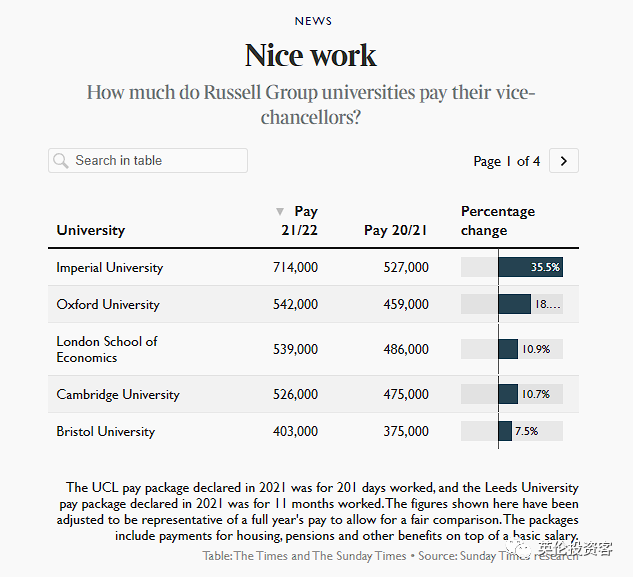
Task: Click the magnifying glass search icon
Action: (x=61, y=161)
